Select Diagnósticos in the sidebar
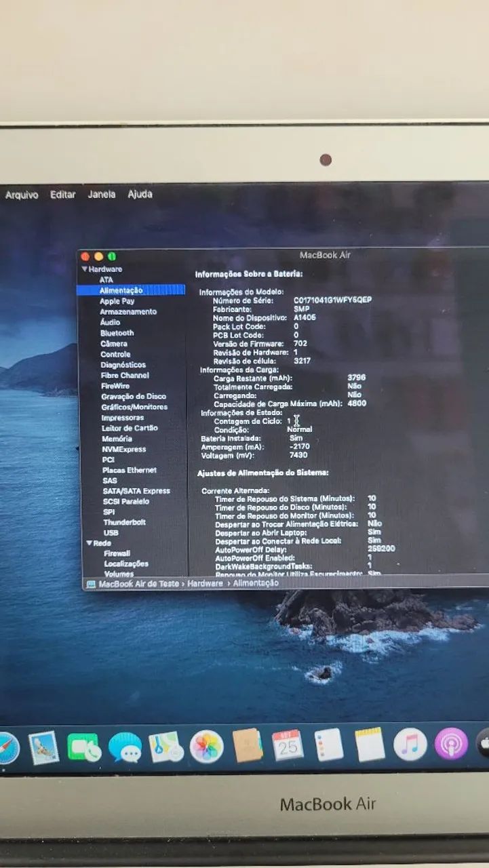489x868 pixels. [x=123, y=365]
